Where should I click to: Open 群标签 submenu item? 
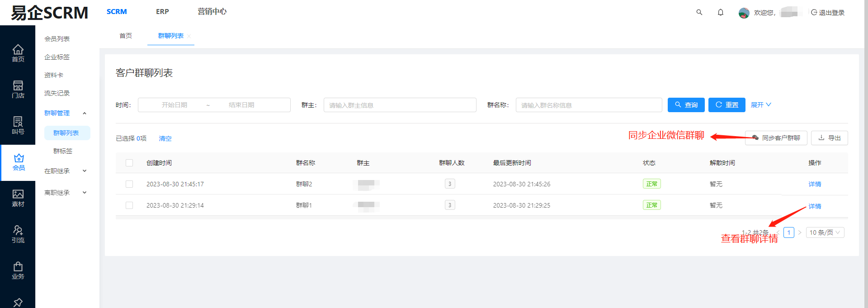tap(63, 151)
